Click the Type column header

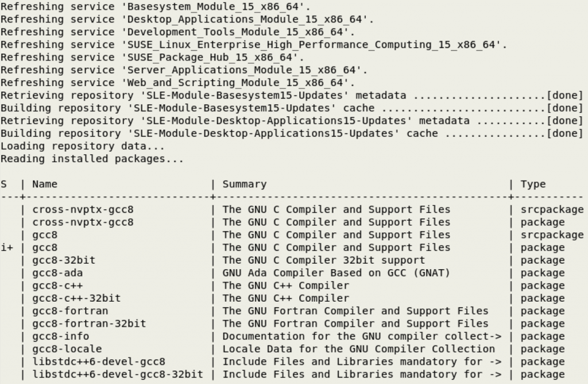(x=533, y=184)
